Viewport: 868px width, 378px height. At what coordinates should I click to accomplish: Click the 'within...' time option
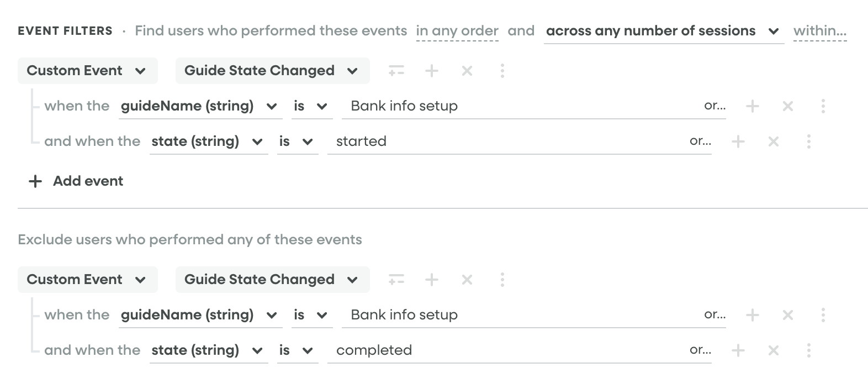[x=820, y=31]
